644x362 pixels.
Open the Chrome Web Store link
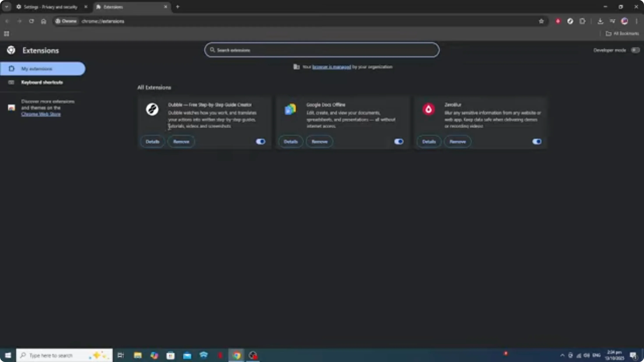click(x=41, y=114)
